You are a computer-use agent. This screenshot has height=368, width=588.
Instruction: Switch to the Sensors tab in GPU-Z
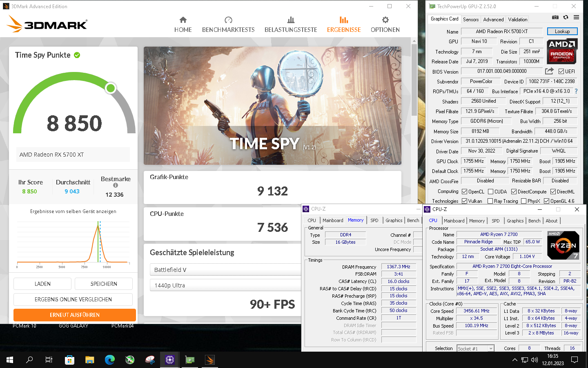coord(471,19)
